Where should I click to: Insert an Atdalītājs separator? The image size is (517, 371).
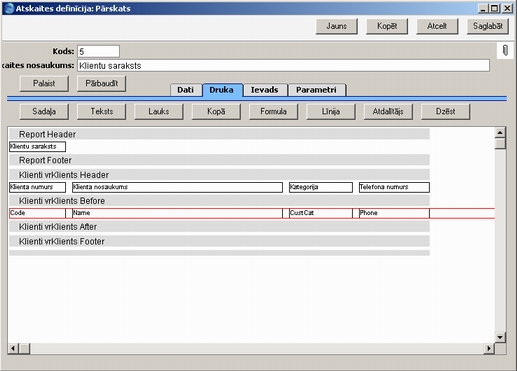[388, 111]
